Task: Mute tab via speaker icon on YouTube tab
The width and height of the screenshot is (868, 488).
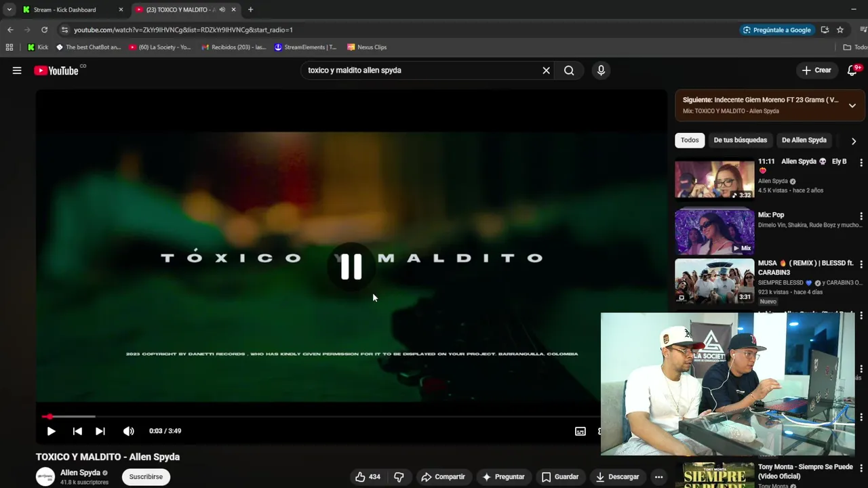Action: [x=222, y=9]
